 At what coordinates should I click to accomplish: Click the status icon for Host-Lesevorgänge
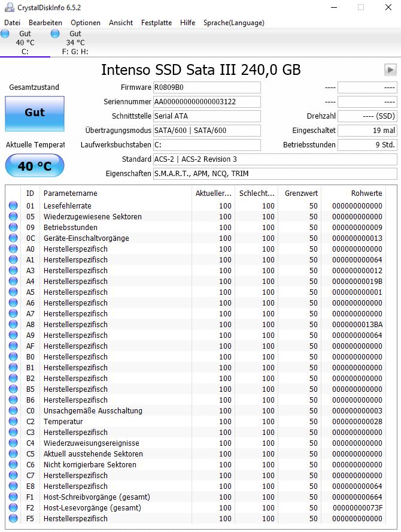click(13, 507)
